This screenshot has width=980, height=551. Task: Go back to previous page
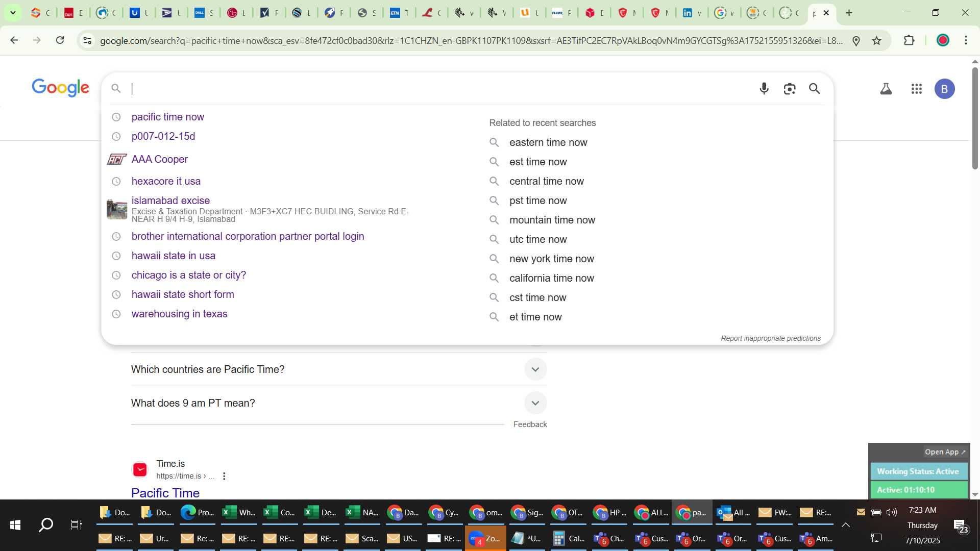click(14, 40)
